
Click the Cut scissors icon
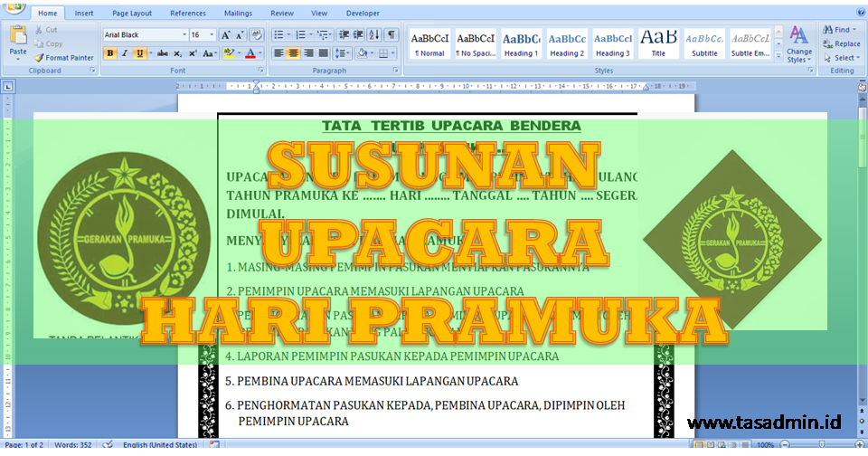tap(39, 30)
